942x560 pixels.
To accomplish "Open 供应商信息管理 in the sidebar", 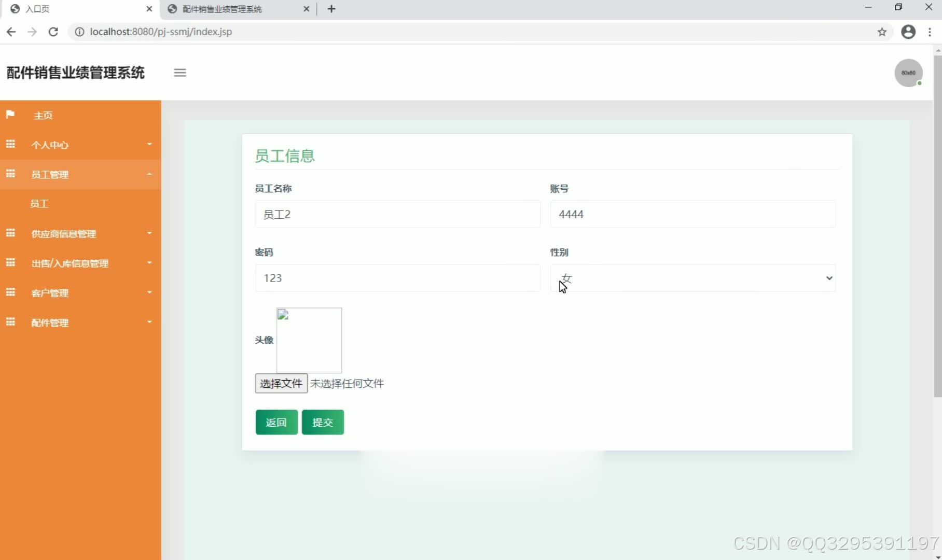I will point(80,233).
